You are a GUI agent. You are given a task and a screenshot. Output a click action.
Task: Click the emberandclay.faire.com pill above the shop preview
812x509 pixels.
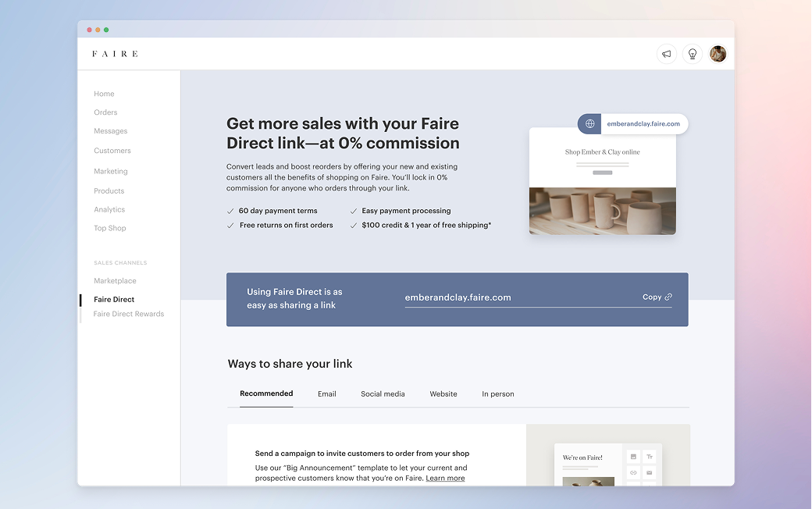click(x=633, y=124)
